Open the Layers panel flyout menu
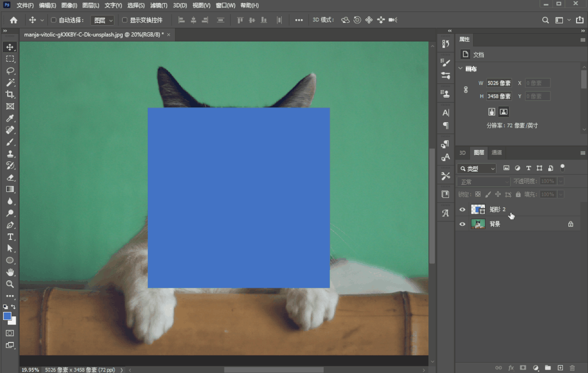 point(583,153)
